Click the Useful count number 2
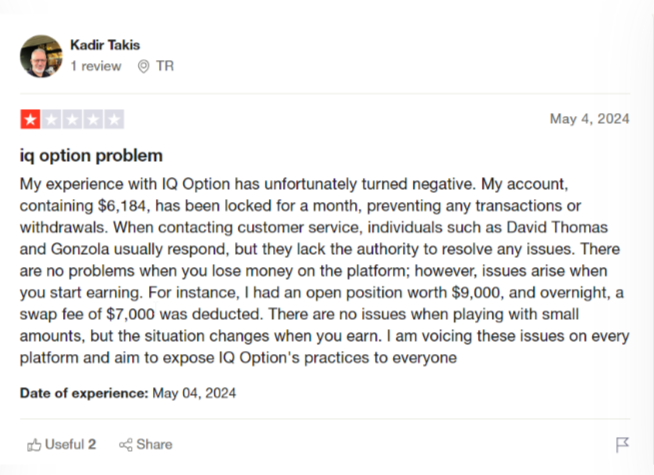The width and height of the screenshot is (654, 475). pyautogui.click(x=92, y=445)
